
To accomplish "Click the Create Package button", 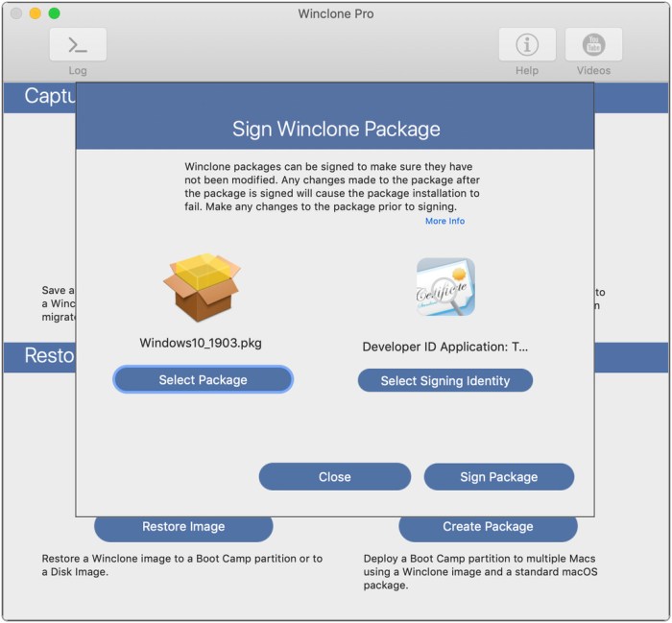I will (x=488, y=527).
